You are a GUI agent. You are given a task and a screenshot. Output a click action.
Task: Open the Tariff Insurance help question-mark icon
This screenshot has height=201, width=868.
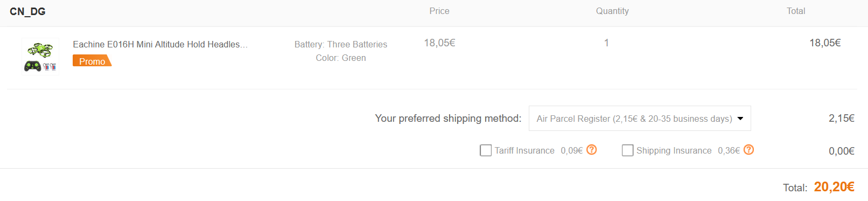coord(591,150)
